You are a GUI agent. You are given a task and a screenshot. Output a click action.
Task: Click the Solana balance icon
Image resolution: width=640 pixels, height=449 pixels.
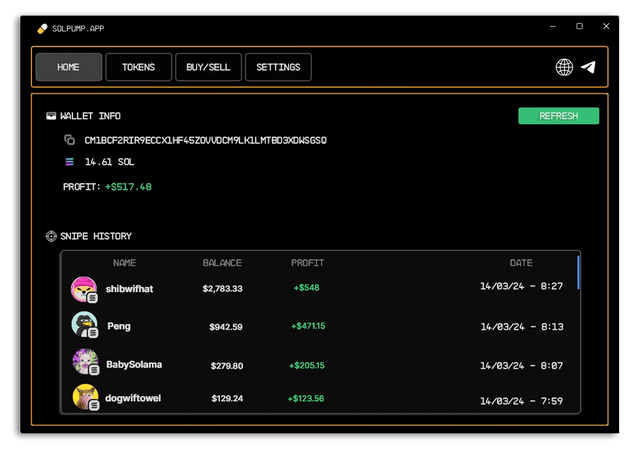pos(70,161)
